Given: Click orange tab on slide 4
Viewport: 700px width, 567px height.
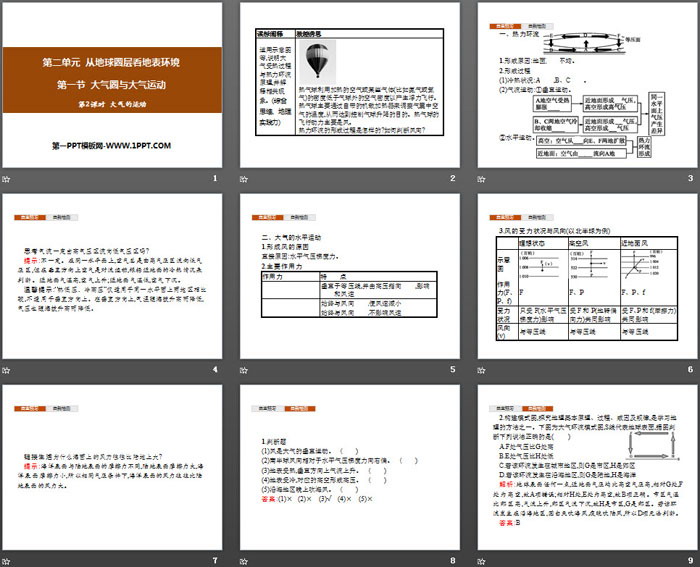Looking at the screenshot, I should 30,217.
